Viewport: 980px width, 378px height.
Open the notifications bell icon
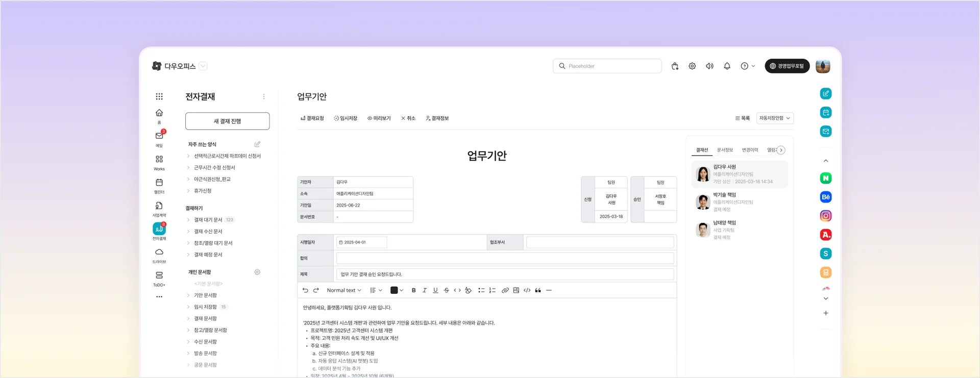727,66
